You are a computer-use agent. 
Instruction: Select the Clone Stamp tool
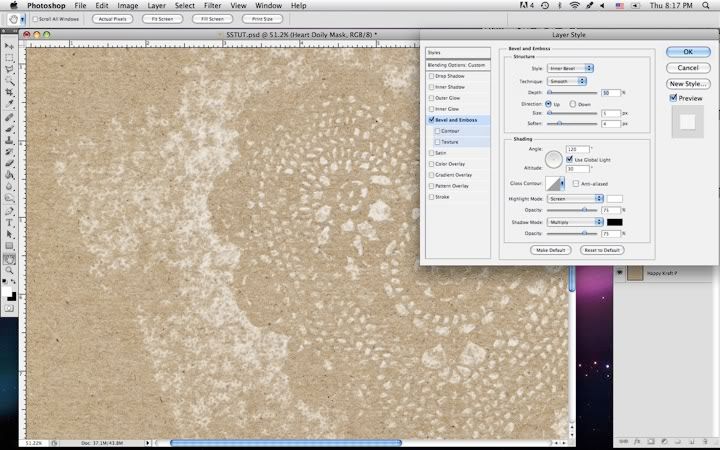point(9,141)
